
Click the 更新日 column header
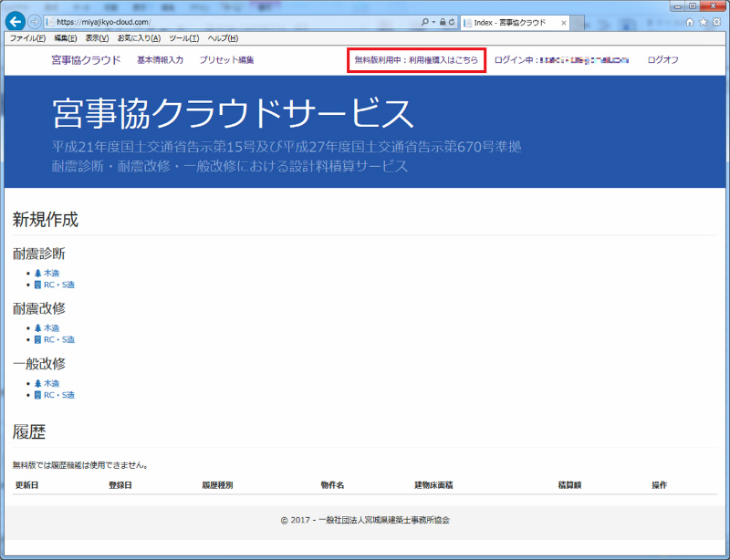(x=27, y=485)
